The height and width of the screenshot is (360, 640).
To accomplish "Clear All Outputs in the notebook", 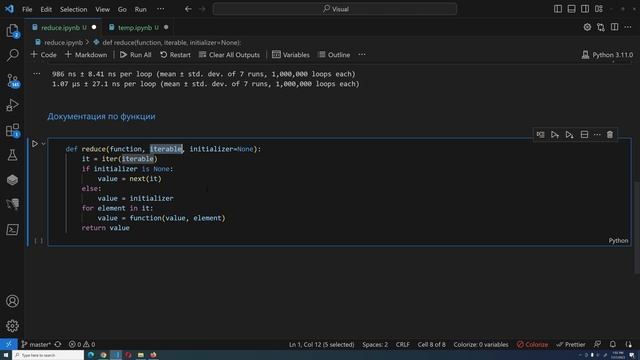I will pos(229,55).
